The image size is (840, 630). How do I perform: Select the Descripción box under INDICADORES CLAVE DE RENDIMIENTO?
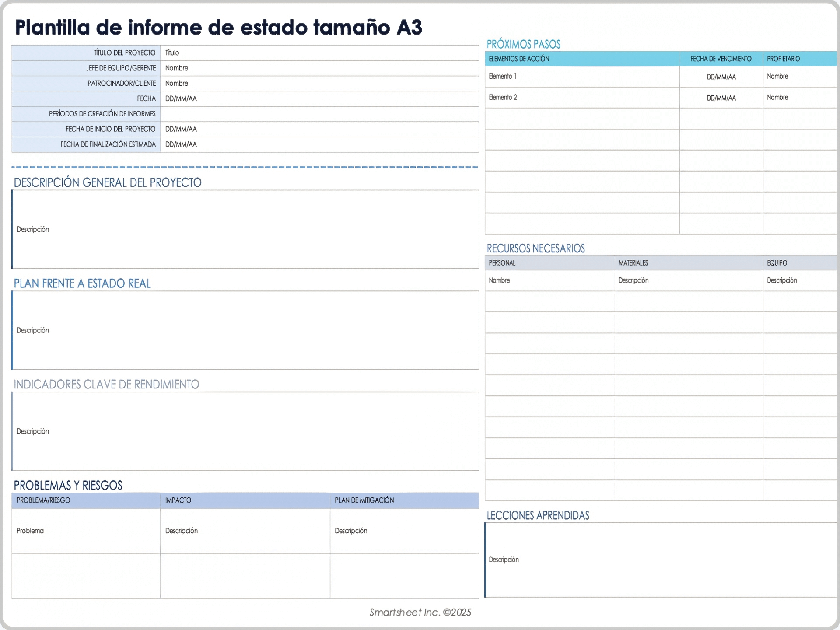[245, 431]
